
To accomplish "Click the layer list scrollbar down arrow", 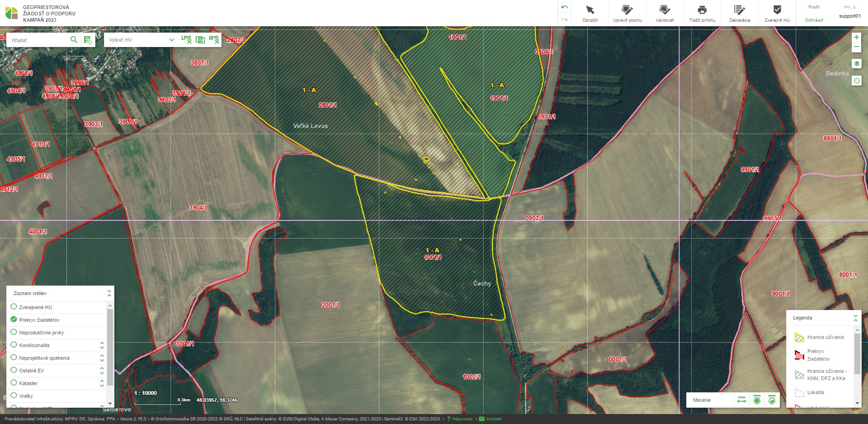I will click(x=110, y=403).
